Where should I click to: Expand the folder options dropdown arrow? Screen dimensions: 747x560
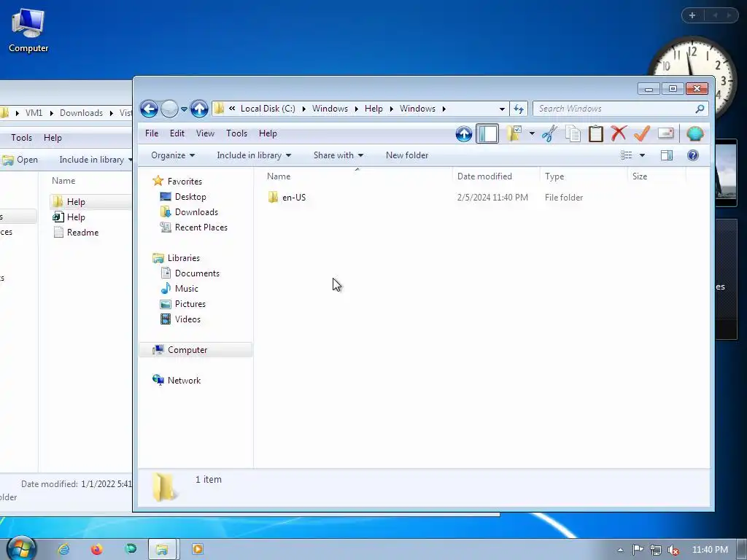point(532,134)
